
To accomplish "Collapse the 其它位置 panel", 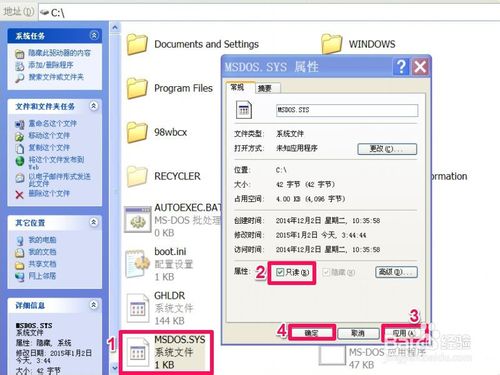I will pos(94,222).
